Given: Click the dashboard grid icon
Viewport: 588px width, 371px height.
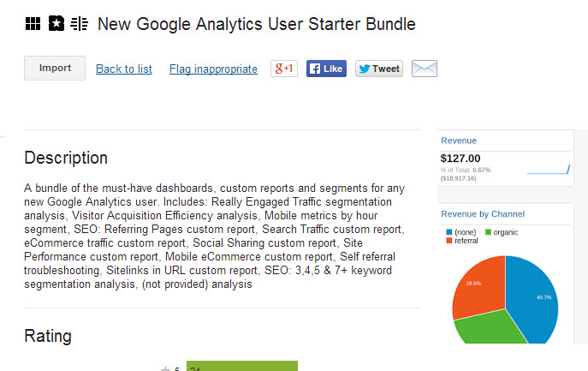Looking at the screenshot, I should (x=33, y=24).
